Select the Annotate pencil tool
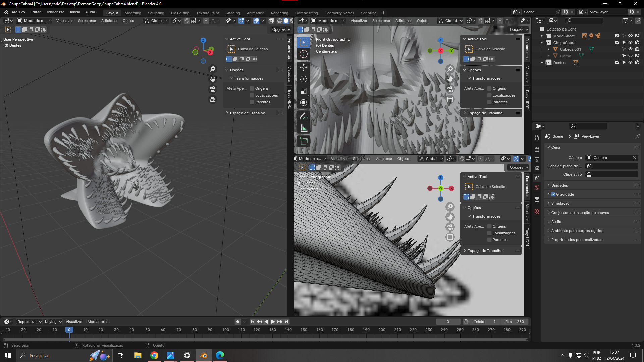This screenshot has height=362, width=644. pos(303,116)
